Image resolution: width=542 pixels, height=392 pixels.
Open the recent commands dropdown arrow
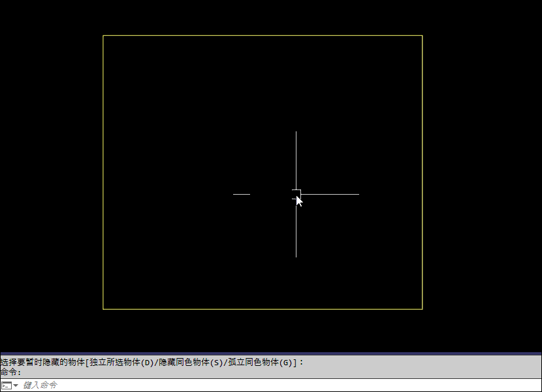pyautogui.click(x=16, y=385)
